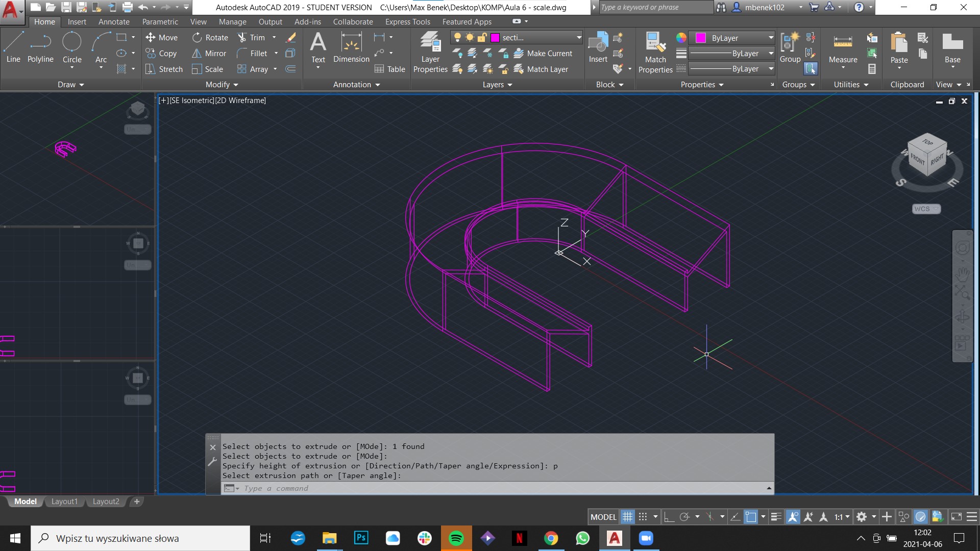Toggle annotation visibility in status bar
This screenshot has width=980, height=551.
click(x=793, y=517)
